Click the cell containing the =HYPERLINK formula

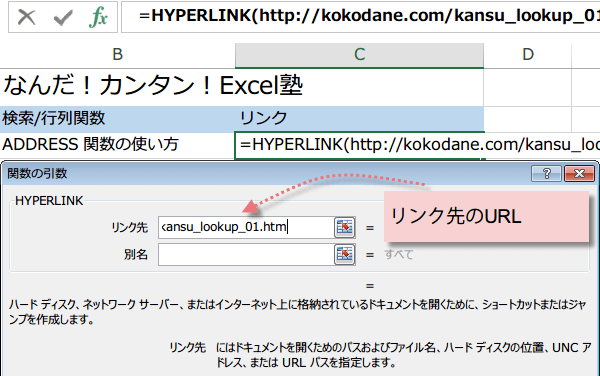click(x=359, y=145)
